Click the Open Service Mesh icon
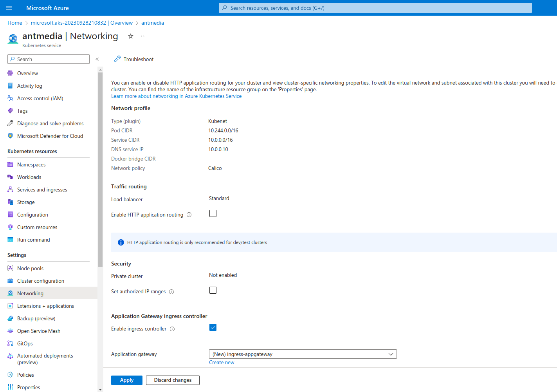The width and height of the screenshot is (557, 392). (11, 331)
